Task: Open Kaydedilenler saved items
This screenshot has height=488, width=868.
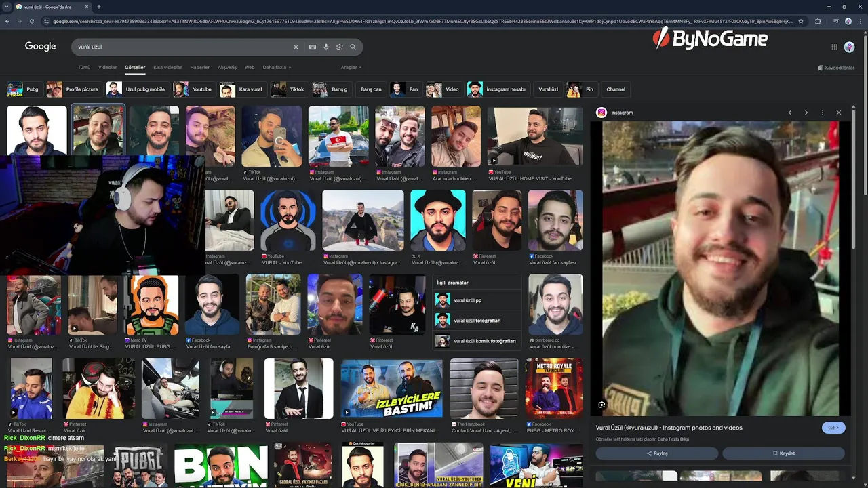Action: tap(836, 68)
